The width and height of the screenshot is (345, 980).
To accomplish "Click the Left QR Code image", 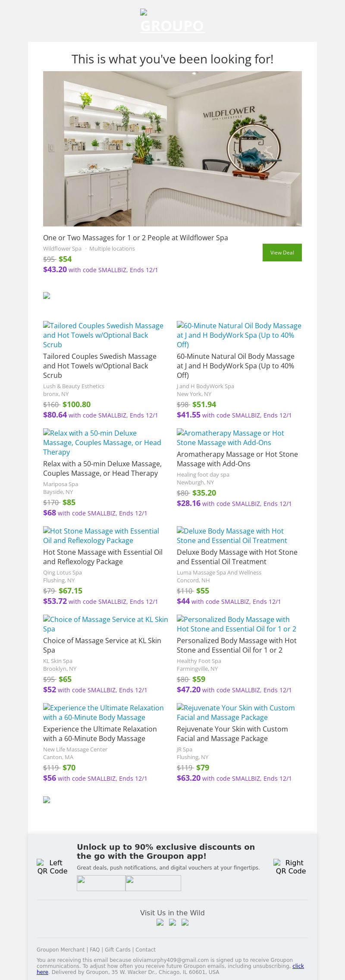I will (52, 867).
